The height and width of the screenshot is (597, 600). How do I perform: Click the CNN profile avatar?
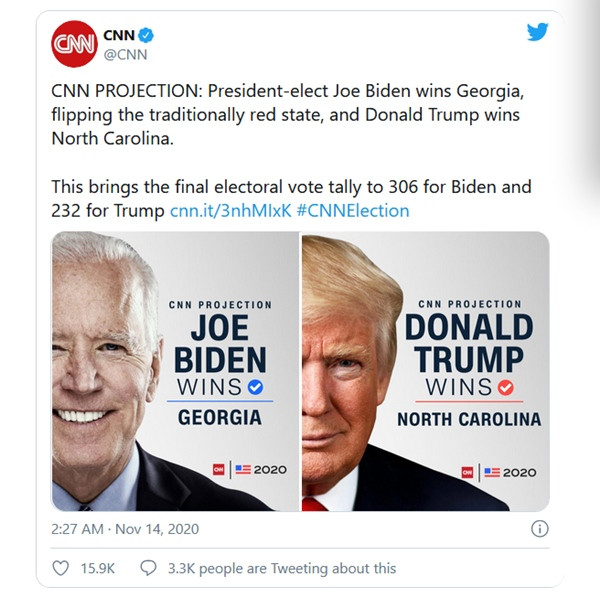point(73,45)
